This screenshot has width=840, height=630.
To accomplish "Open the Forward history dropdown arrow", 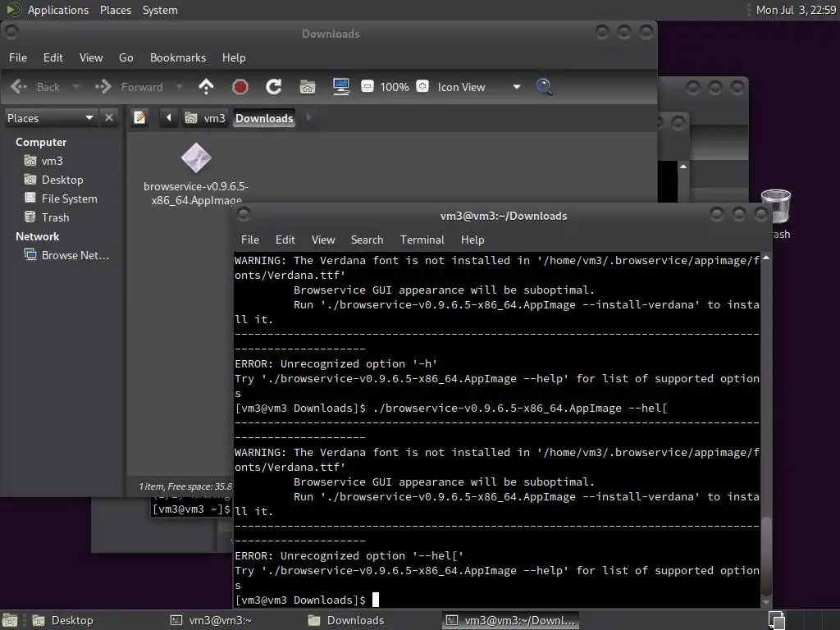I will click(180, 87).
